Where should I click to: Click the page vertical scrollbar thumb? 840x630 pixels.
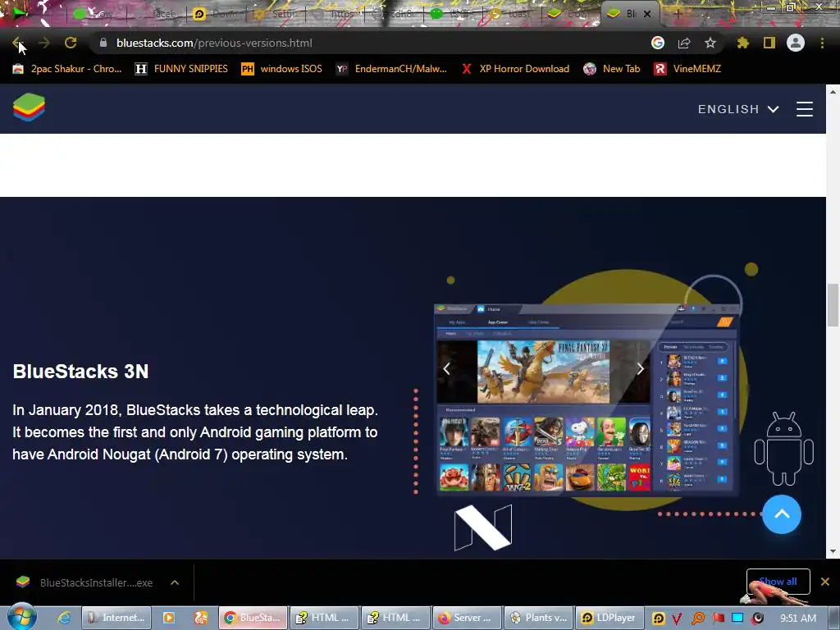point(833,305)
